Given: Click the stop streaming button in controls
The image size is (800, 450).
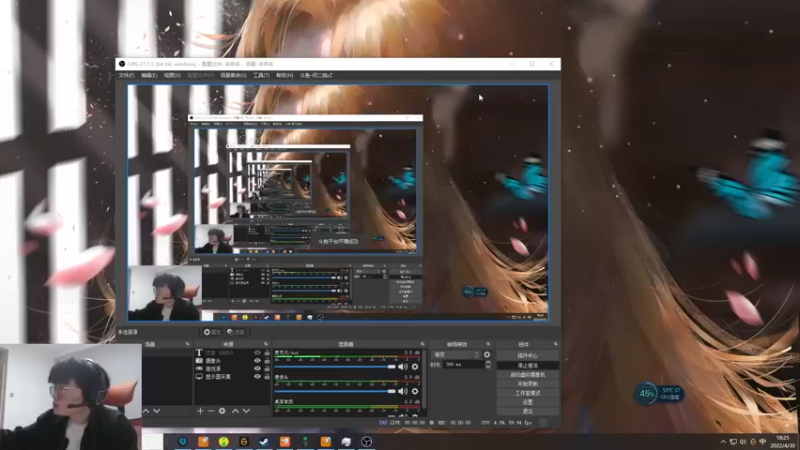Looking at the screenshot, I should coord(527,365).
